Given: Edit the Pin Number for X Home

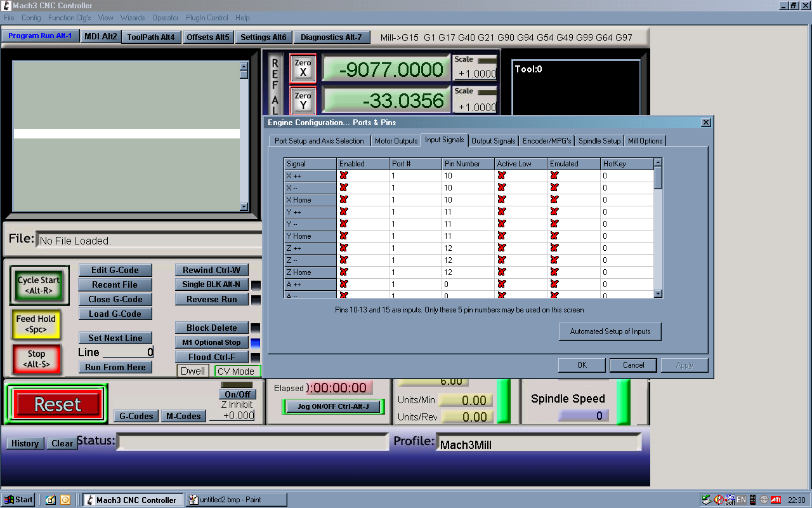Looking at the screenshot, I should pyautogui.click(x=468, y=199).
